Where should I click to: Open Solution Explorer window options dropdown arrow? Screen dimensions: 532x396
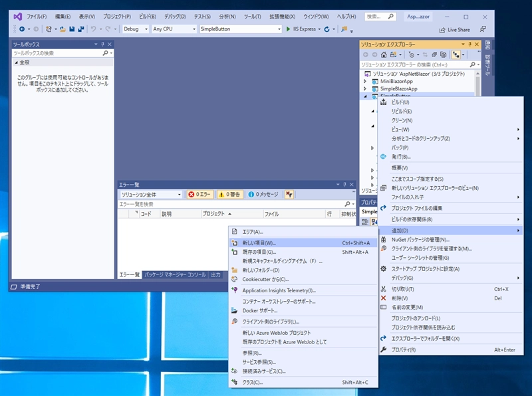[x=463, y=45]
